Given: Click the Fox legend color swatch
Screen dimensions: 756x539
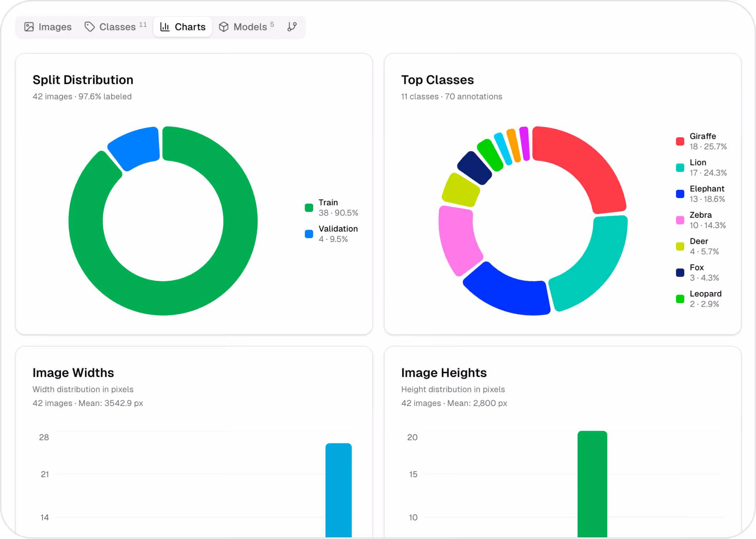Looking at the screenshot, I should (x=680, y=272).
